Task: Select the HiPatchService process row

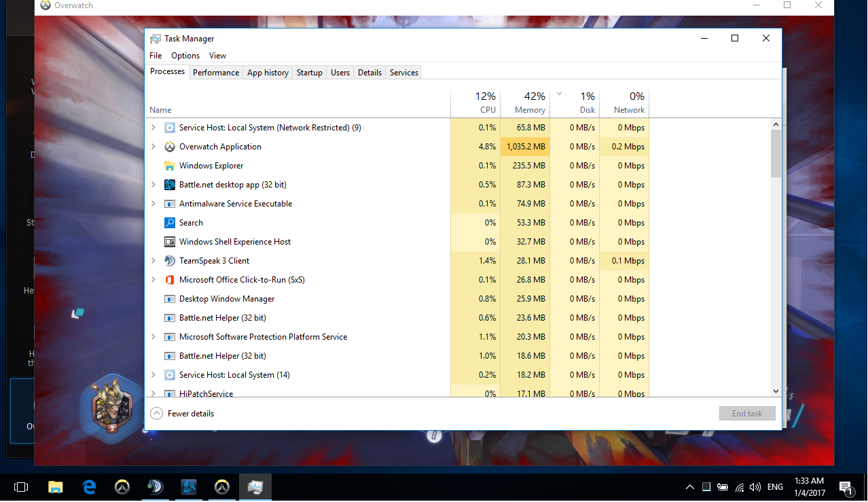Action: (x=397, y=393)
